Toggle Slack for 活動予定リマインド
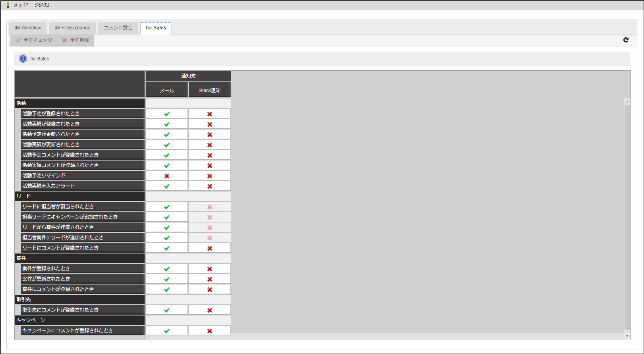644x354 pixels. point(210,176)
